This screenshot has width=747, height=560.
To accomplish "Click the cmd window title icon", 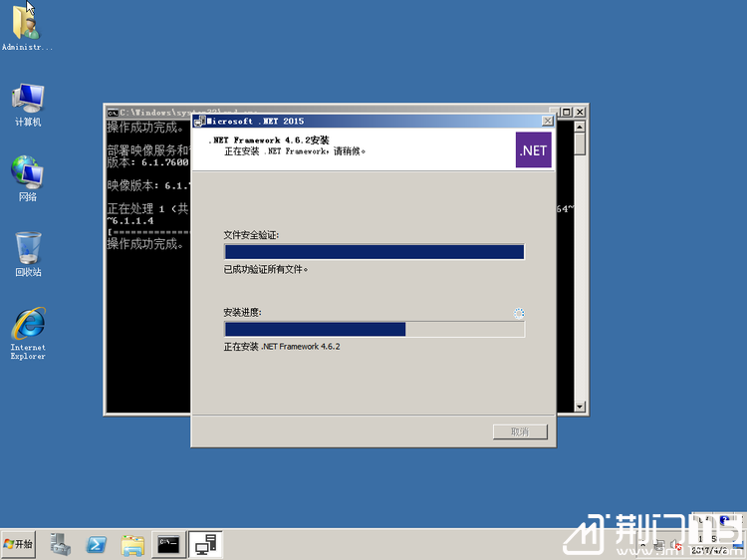I will point(113,113).
